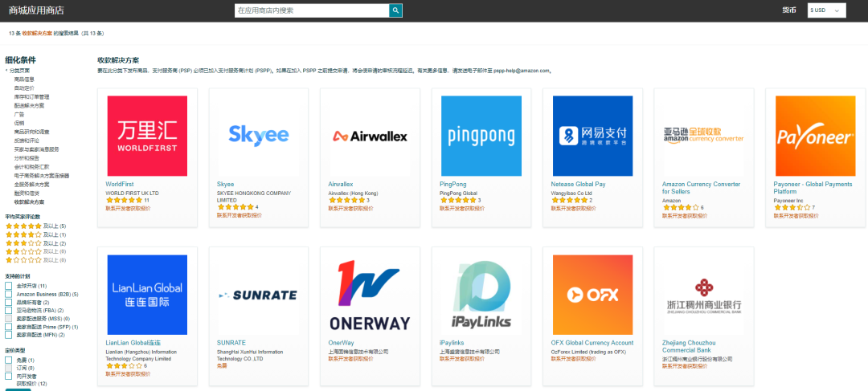Screen dimensions: 868x391
Task: Open the LianLian Global logo tile
Action: pyautogui.click(x=147, y=295)
